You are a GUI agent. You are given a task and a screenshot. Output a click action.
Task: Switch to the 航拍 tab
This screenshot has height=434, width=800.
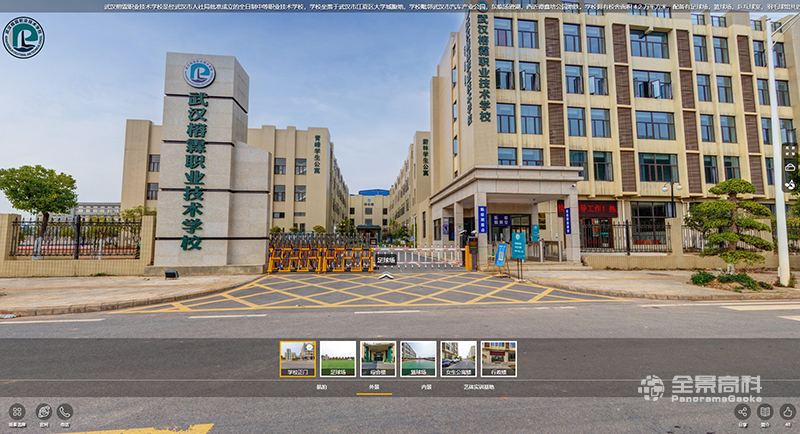[x=321, y=387]
